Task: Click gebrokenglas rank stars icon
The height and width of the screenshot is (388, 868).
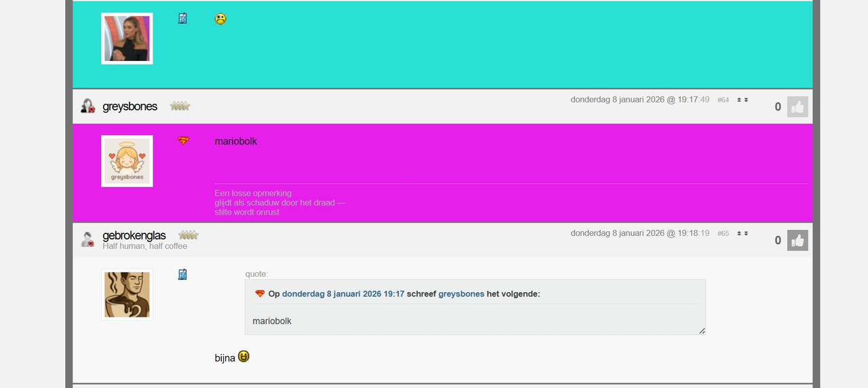Action: (x=188, y=235)
